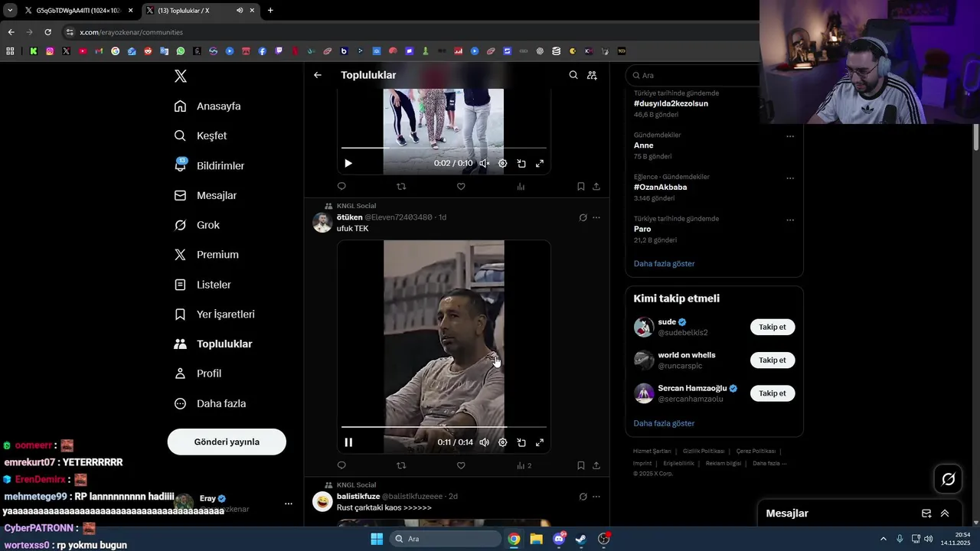
Task: Open Bildirimler notifications
Action: coord(209,165)
